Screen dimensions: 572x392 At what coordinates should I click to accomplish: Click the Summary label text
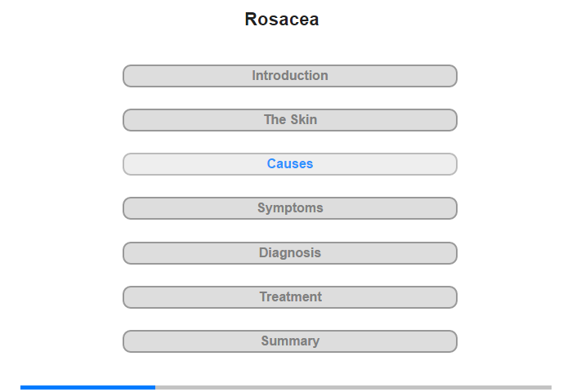[x=290, y=341]
